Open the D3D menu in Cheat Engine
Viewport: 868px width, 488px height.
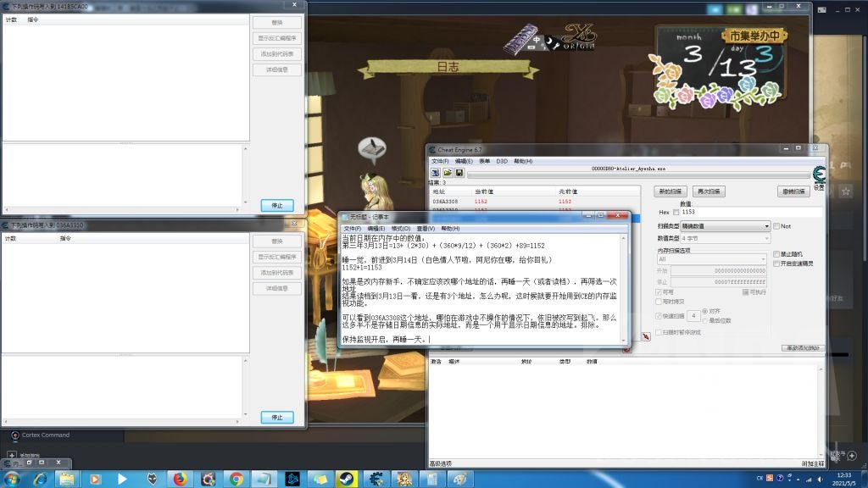(504, 161)
